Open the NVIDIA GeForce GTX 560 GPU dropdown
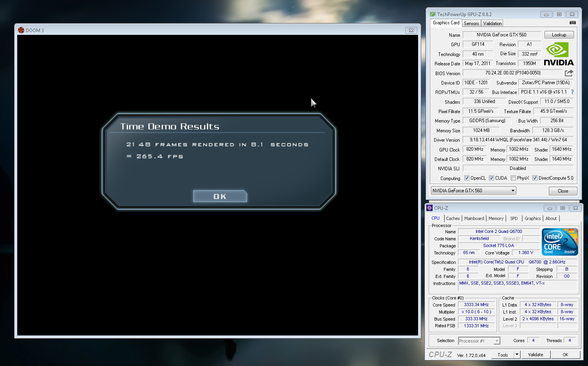 [x=473, y=191]
